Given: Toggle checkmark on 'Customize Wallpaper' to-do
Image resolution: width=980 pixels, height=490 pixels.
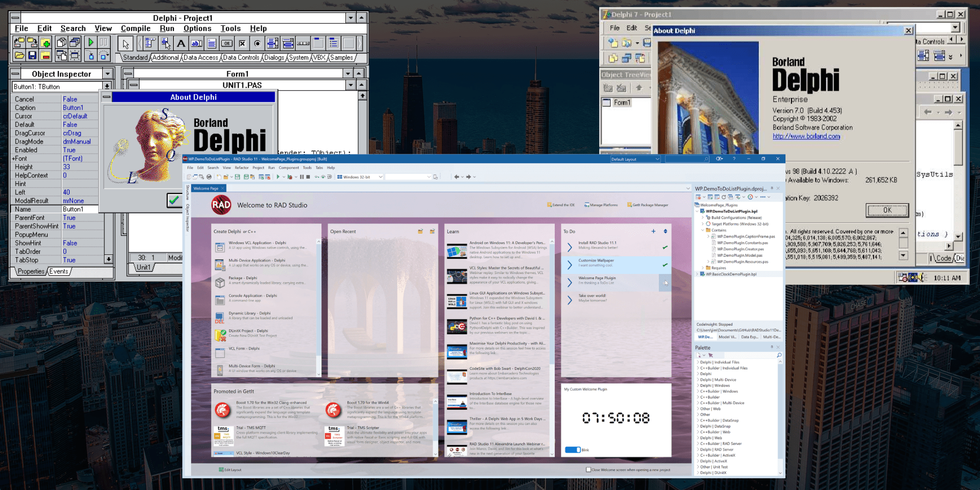Looking at the screenshot, I should click(x=665, y=265).
